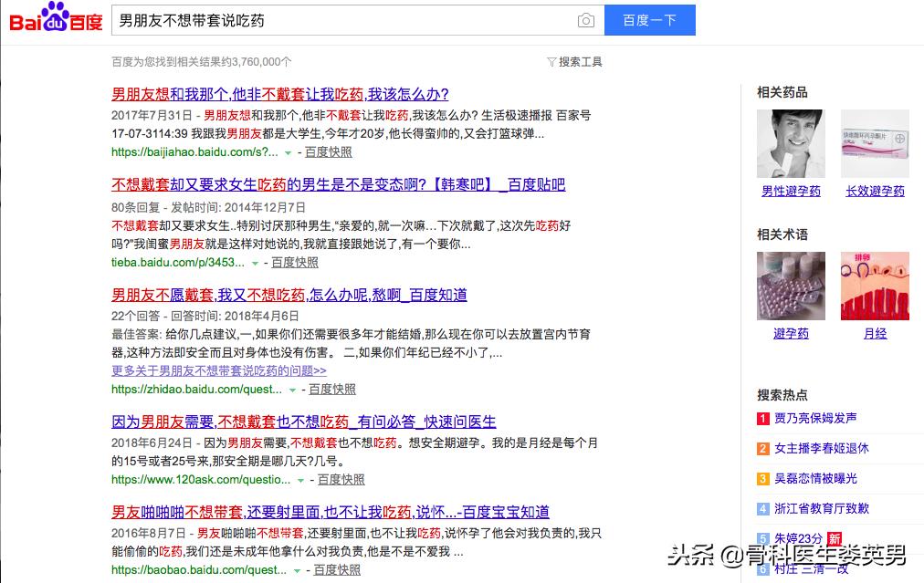Click the blue rank 4 badge in hot searches

point(761,506)
